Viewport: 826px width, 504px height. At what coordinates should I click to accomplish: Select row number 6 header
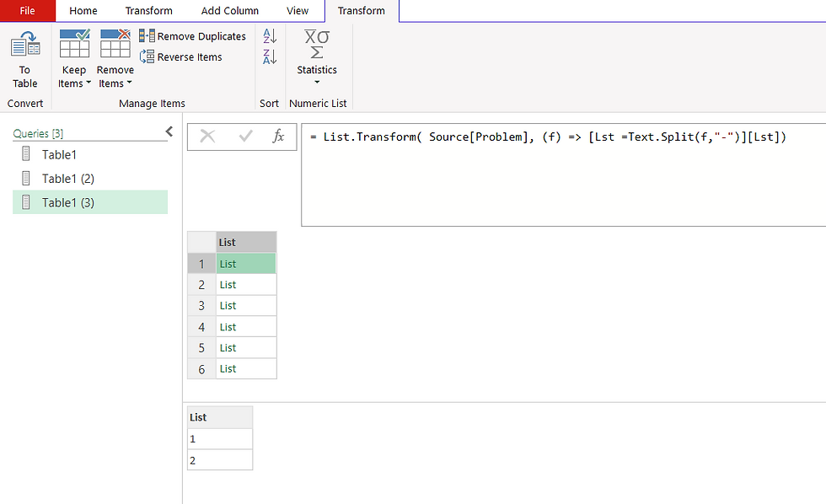coord(201,369)
